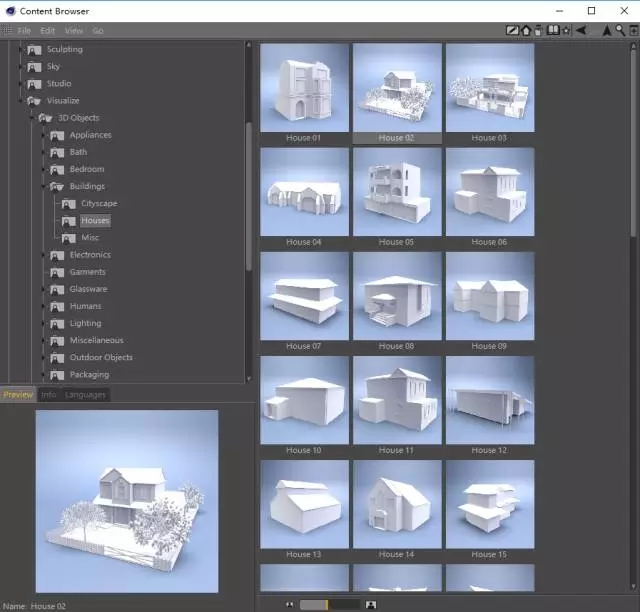Collapse the Visualize folder
This screenshot has height=612, width=640.
click(x=21, y=101)
